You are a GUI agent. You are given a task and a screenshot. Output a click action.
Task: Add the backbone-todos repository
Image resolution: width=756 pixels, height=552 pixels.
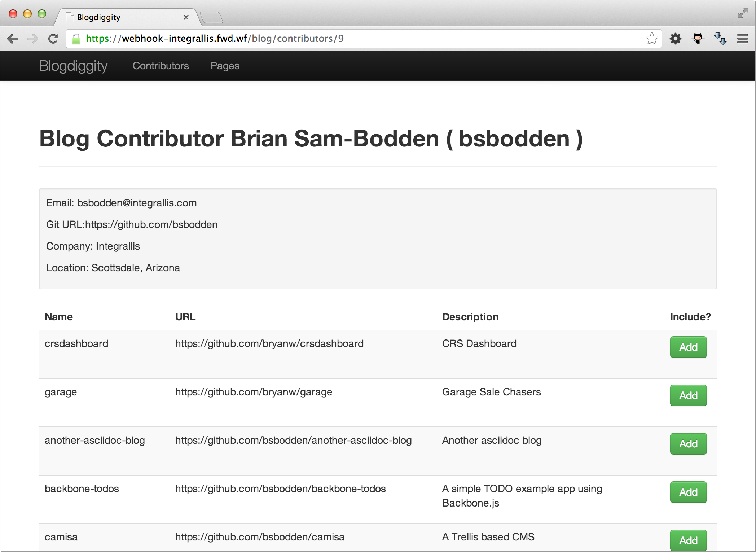point(688,492)
